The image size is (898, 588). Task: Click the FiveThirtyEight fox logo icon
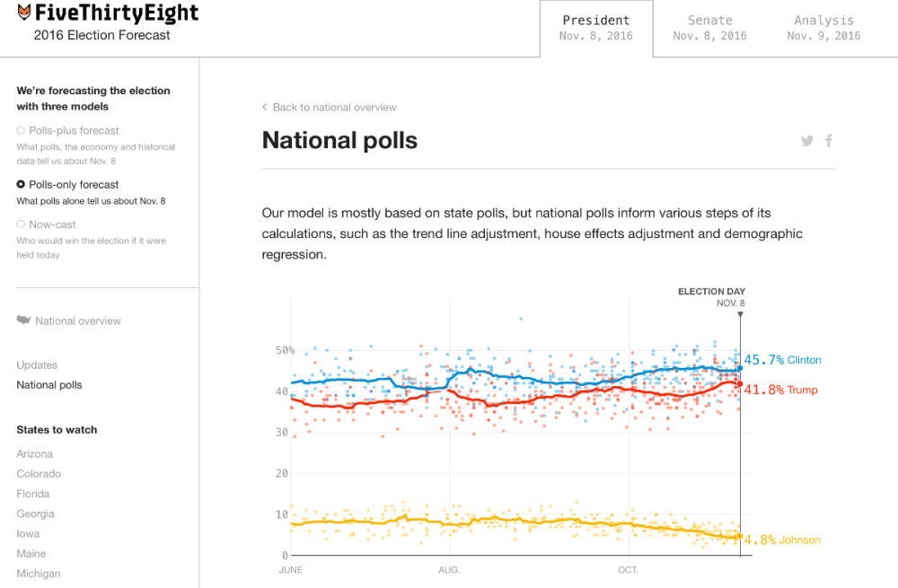[x=24, y=13]
